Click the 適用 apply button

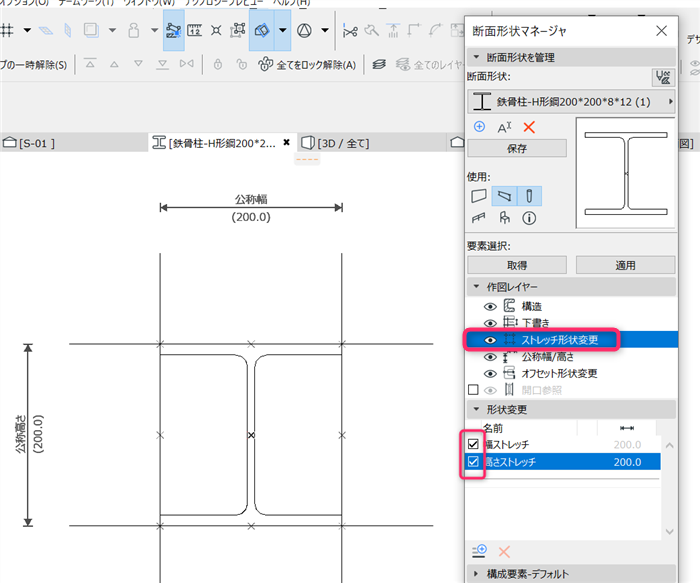[x=625, y=265]
